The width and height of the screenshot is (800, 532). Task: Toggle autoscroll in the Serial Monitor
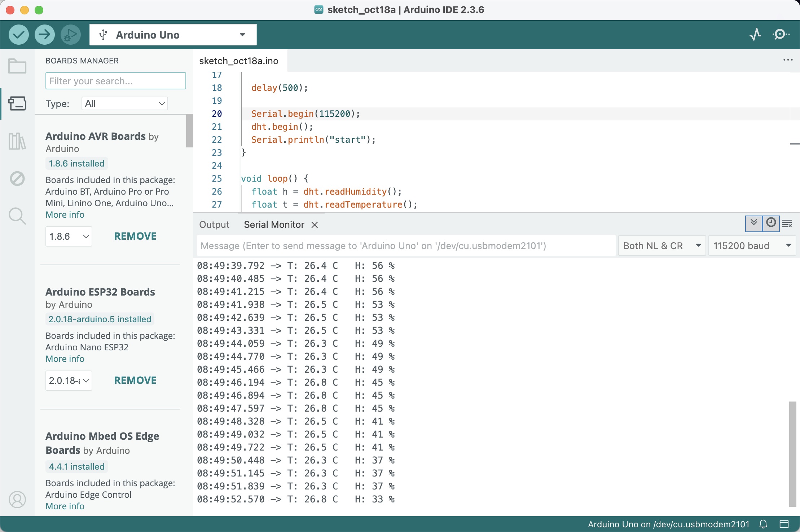click(754, 223)
